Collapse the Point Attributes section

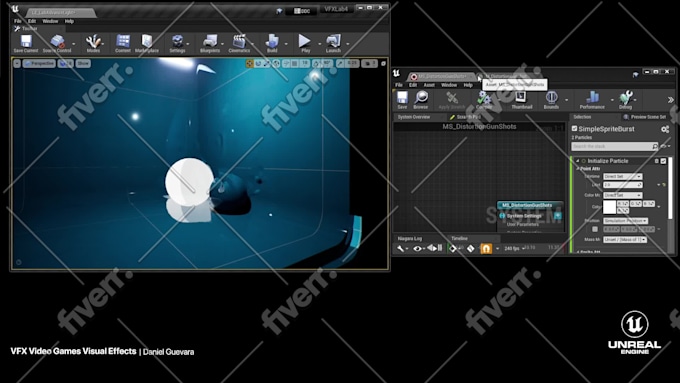[x=578, y=168]
